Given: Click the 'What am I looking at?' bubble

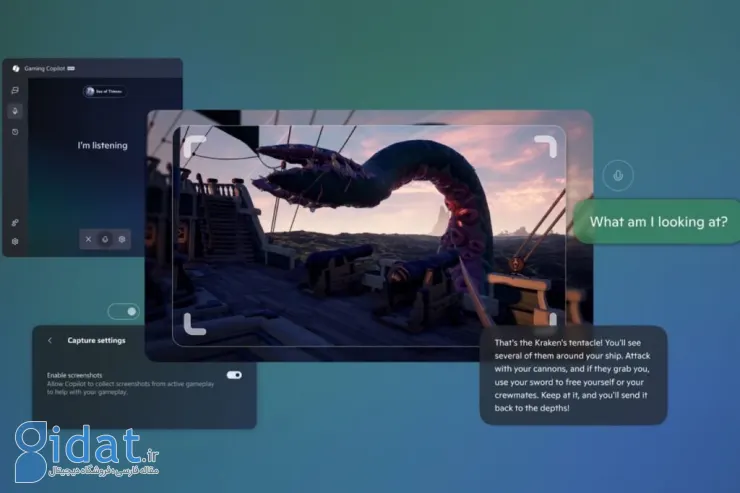Looking at the screenshot, I should click(x=657, y=222).
